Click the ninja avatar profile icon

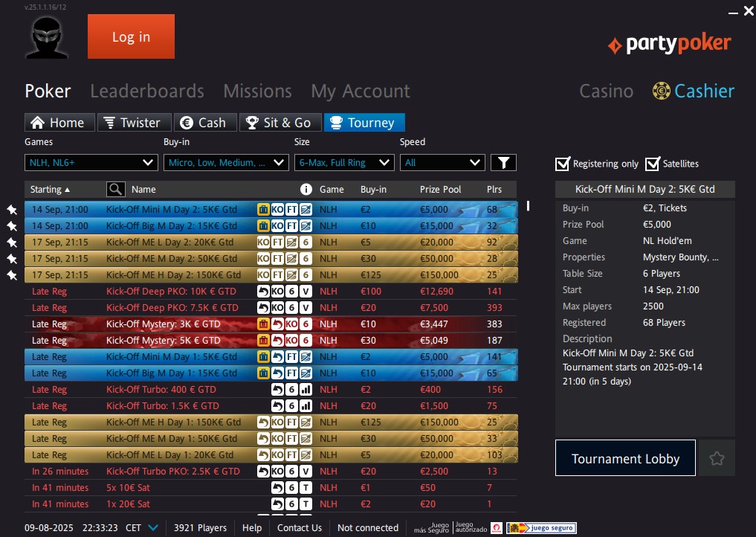[x=47, y=37]
